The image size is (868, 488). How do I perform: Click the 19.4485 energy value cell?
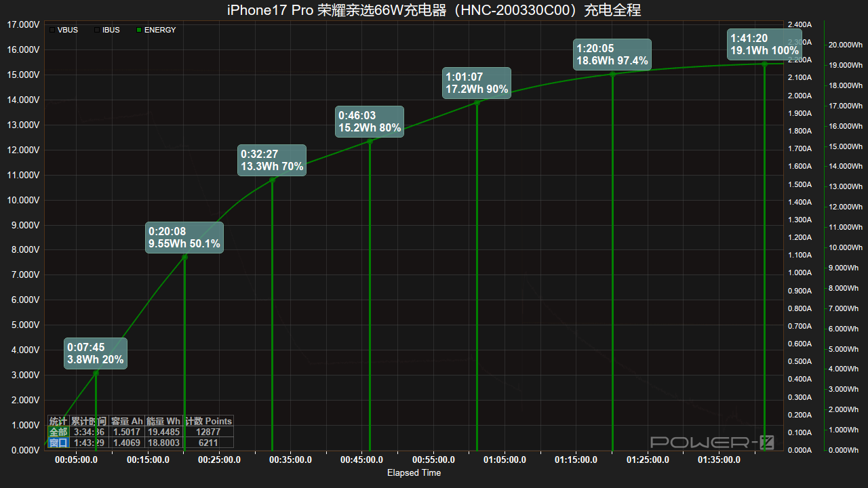(x=163, y=432)
